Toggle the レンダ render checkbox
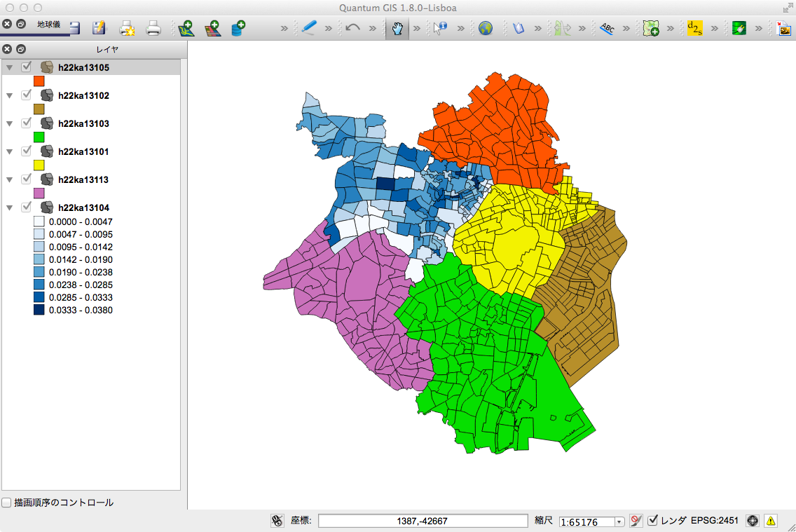The image size is (796, 532). point(653,521)
